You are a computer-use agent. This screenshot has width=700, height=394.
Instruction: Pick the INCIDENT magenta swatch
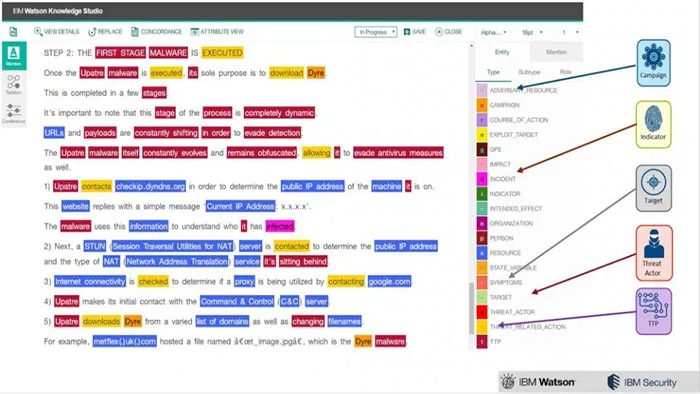click(482, 178)
